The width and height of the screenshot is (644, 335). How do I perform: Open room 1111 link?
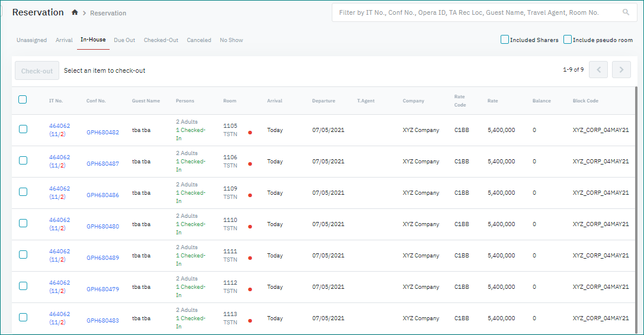pos(230,252)
